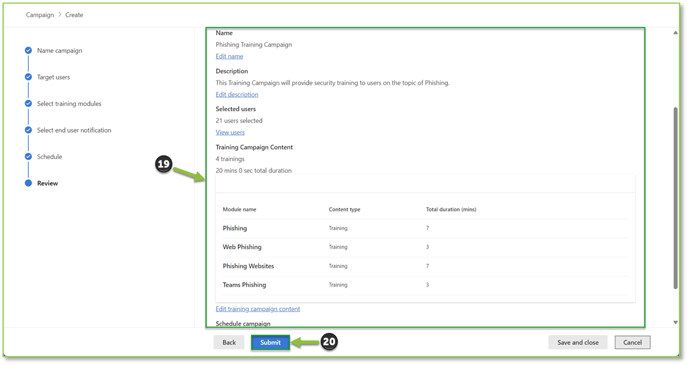Go Back to the previous step
Viewport: 688px width, 365px height.
coord(229,343)
